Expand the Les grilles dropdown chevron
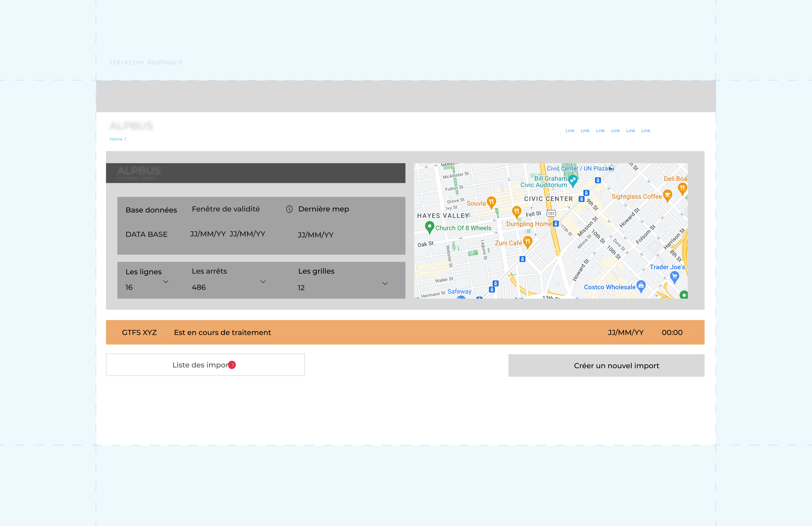Screen dimensions: 812x526 click(385, 283)
